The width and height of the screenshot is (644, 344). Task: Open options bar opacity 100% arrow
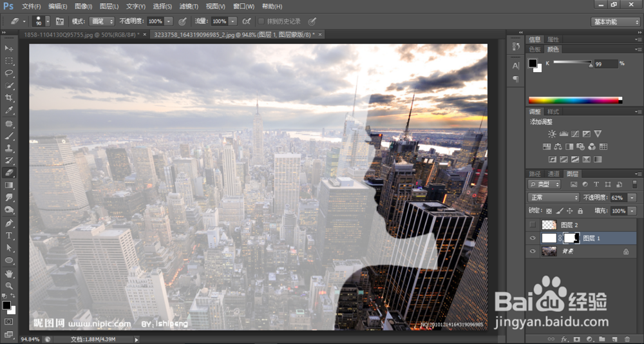[169, 21]
